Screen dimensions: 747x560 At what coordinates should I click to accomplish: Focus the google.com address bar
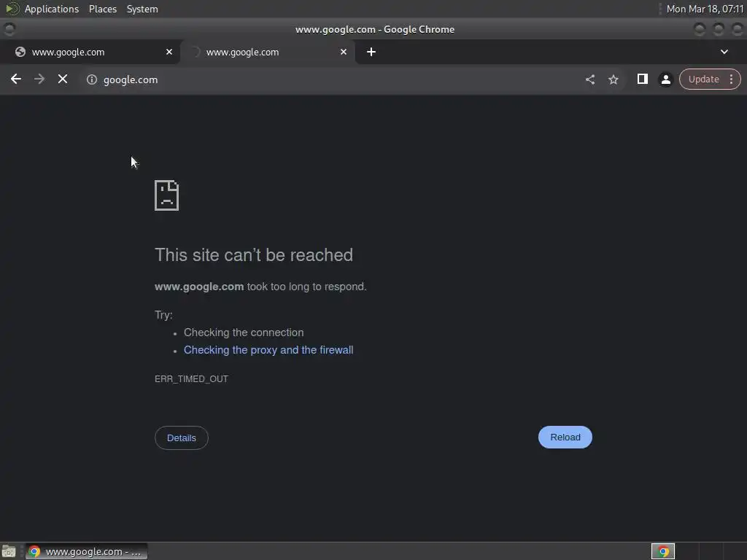click(x=329, y=79)
